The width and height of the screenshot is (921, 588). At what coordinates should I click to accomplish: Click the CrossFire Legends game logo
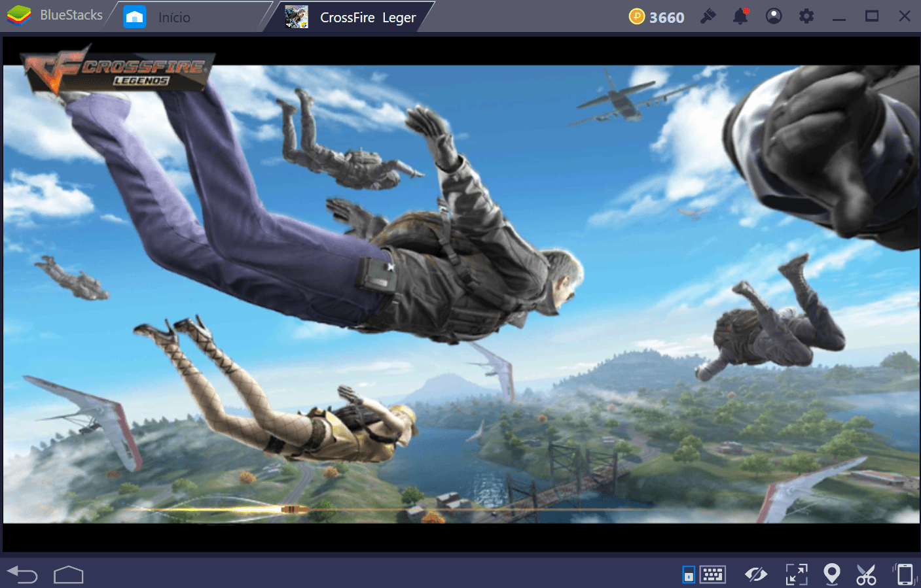coord(118,70)
